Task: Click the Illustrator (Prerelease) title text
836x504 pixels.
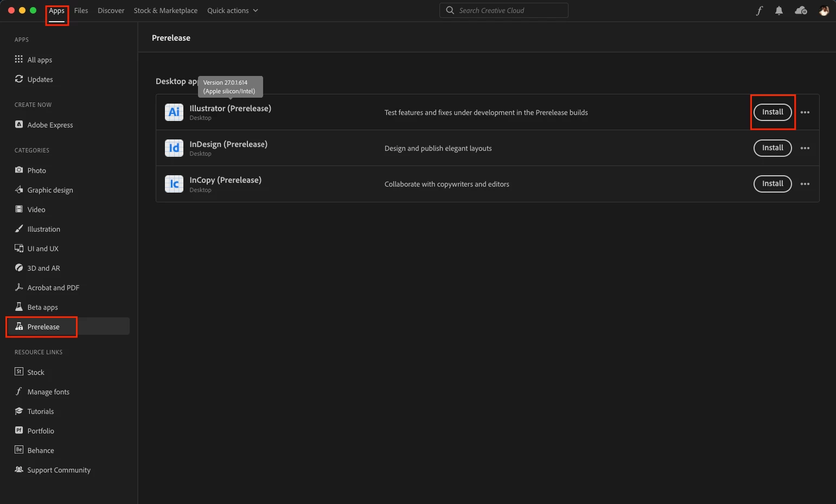Action: click(230, 109)
